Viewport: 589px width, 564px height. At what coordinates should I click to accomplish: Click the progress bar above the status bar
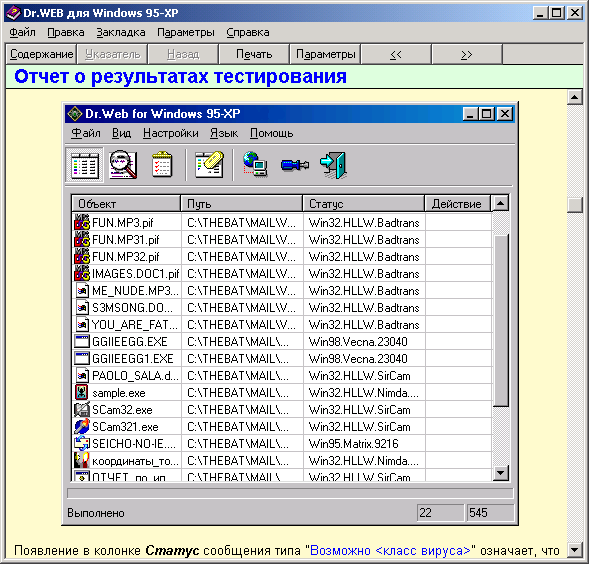290,493
